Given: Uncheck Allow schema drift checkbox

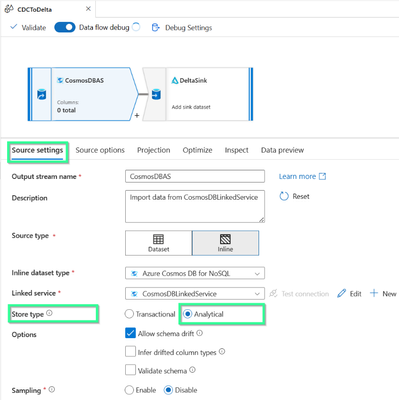Looking at the screenshot, I should coord(130,333).
